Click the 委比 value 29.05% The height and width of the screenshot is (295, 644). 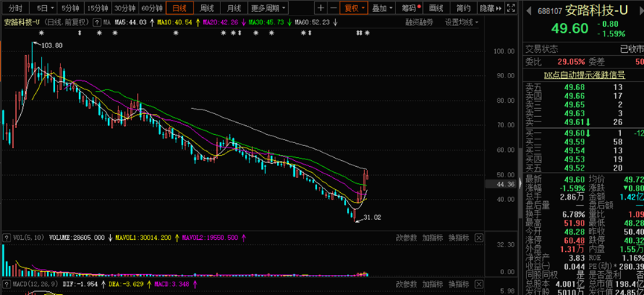tap(571, 62)
